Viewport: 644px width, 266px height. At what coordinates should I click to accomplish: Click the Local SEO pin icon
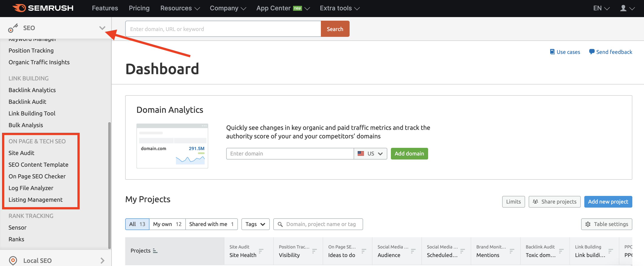click(x=13, y=260)
